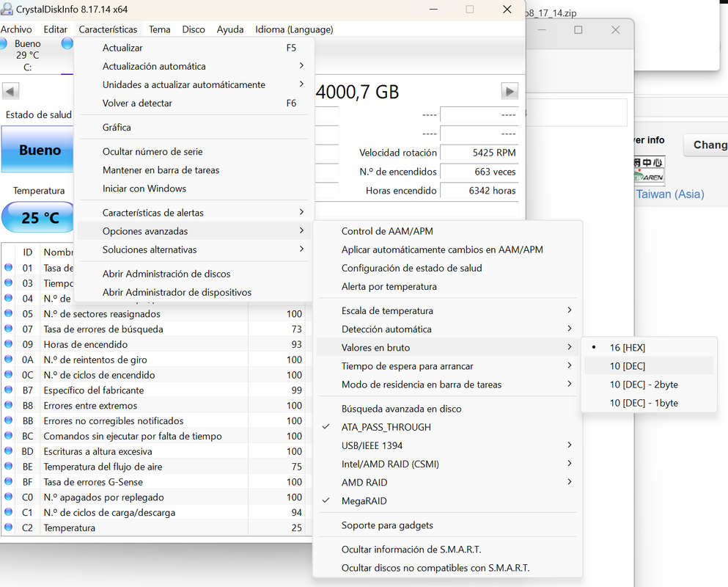This screenshot has width=728, height=587.
Task: Open the Archivo menu
Action: point(16,29)
